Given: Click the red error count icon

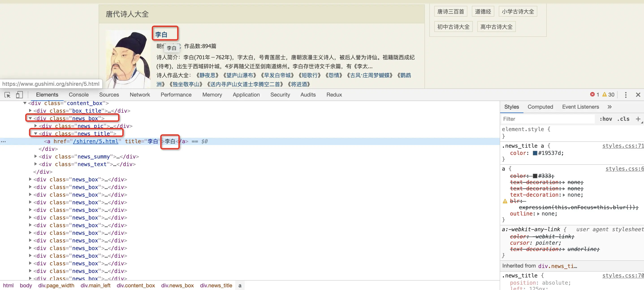Looking at the screenshot, I should tap(592, 94).
